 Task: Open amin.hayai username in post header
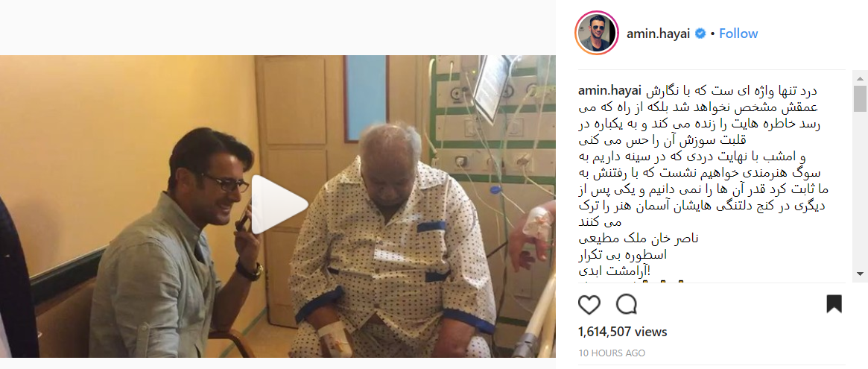pyautogui.click(x=659, y=34)
